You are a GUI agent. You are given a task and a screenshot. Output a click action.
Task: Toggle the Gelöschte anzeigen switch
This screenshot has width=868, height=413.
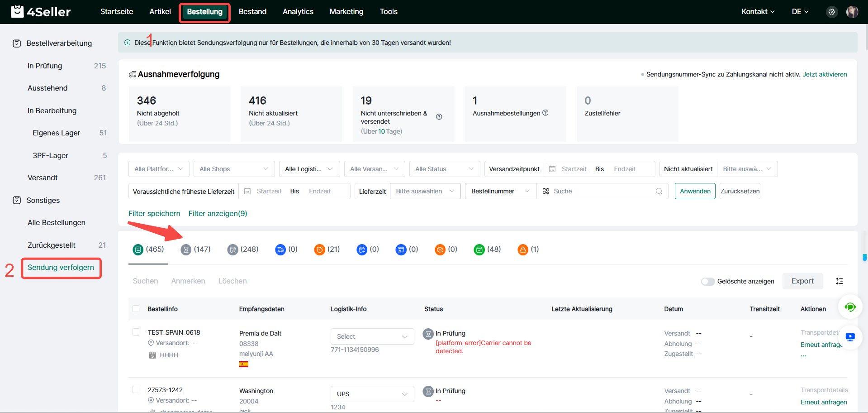[707, 282]
